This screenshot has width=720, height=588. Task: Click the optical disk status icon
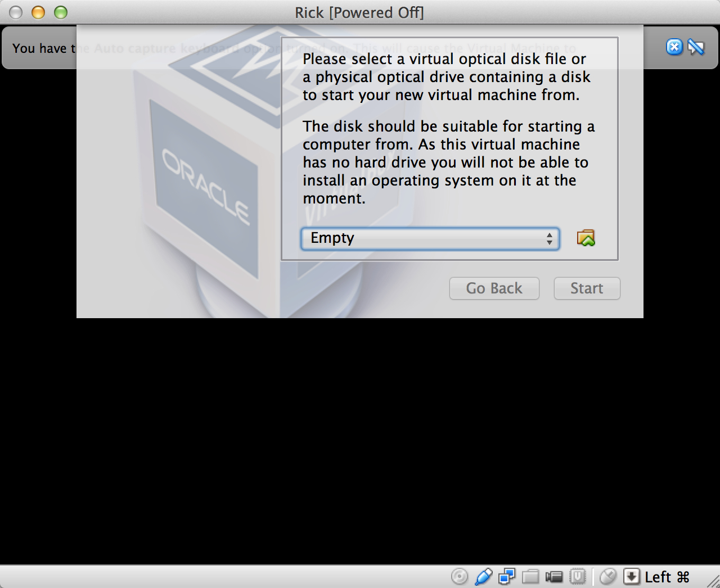tap(460, 577)
